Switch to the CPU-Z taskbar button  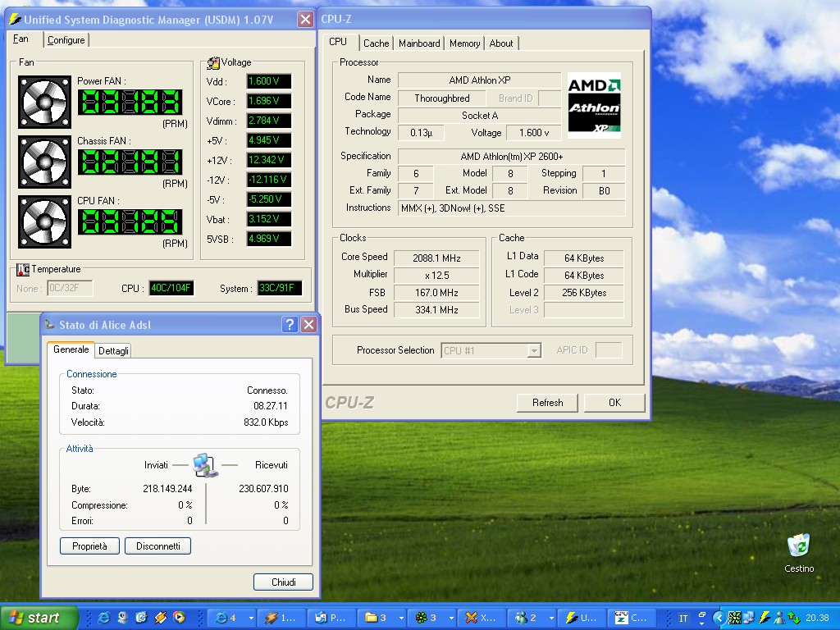[632, 618]
